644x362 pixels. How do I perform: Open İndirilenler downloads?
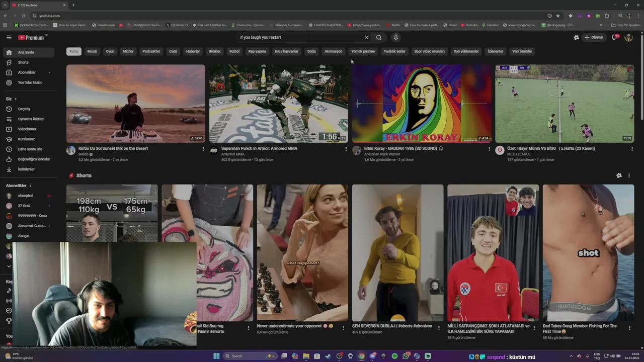click(29, 169)
